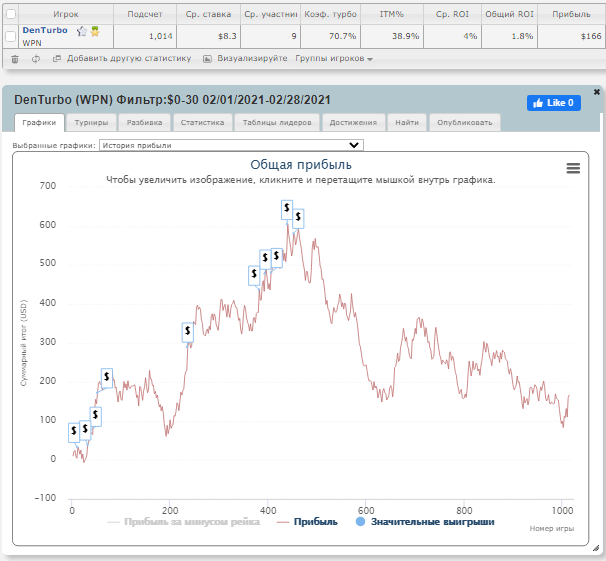Click the add-statistics window icon
606x561 pixels.
point(57,59)
